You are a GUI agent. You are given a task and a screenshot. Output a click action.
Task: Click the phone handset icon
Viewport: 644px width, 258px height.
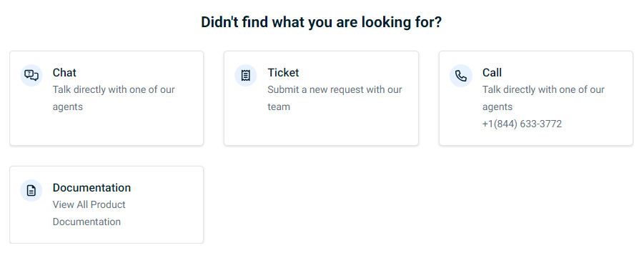pos(461,76)
